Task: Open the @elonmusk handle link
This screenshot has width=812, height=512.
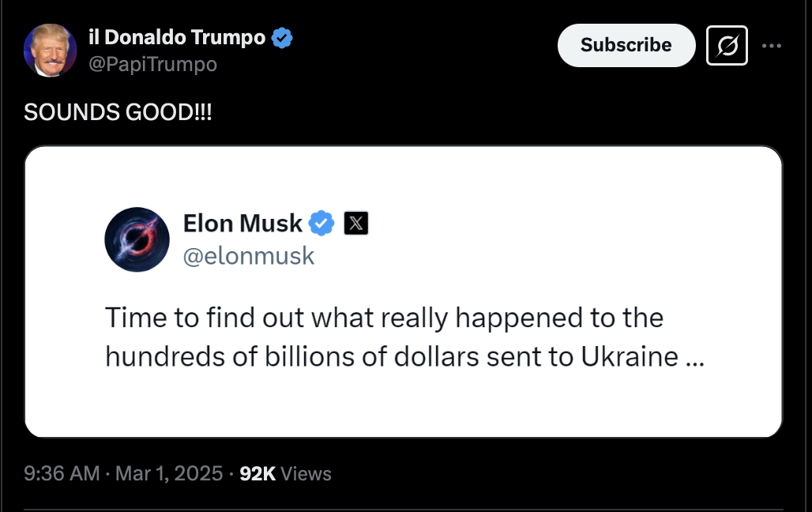Action: point(249,256)
